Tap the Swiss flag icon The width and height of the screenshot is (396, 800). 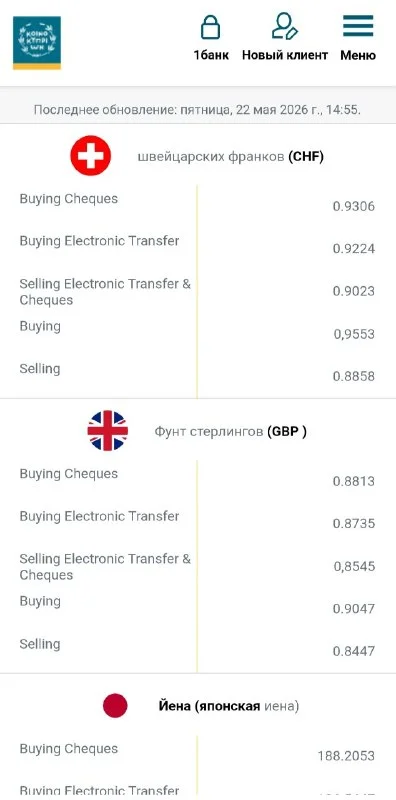[x=91, y=156]
